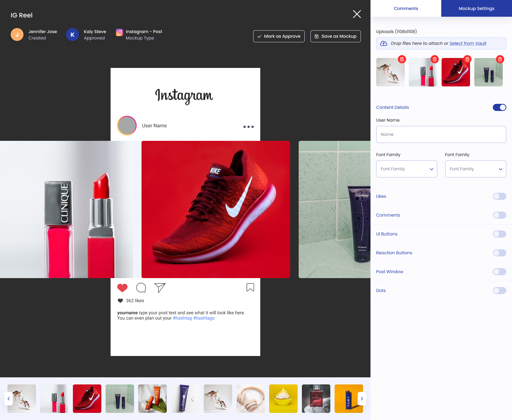The width and height of the screenshot is (512, 420).
Task: Pick the lipstick thumbnail in the bottom strip
Action: [54, 399]
